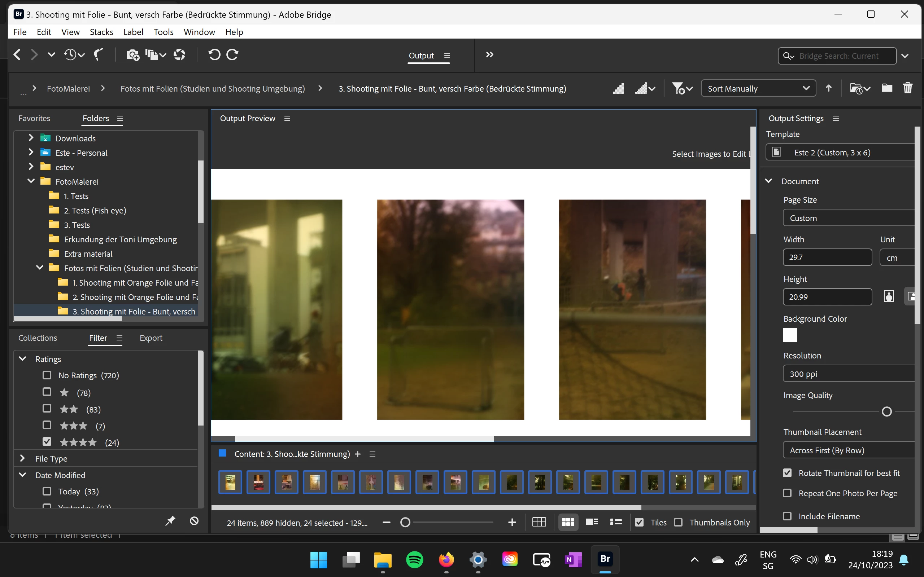
Task: Click the rotate 90° clockwise icon
Action: [232, 55]
